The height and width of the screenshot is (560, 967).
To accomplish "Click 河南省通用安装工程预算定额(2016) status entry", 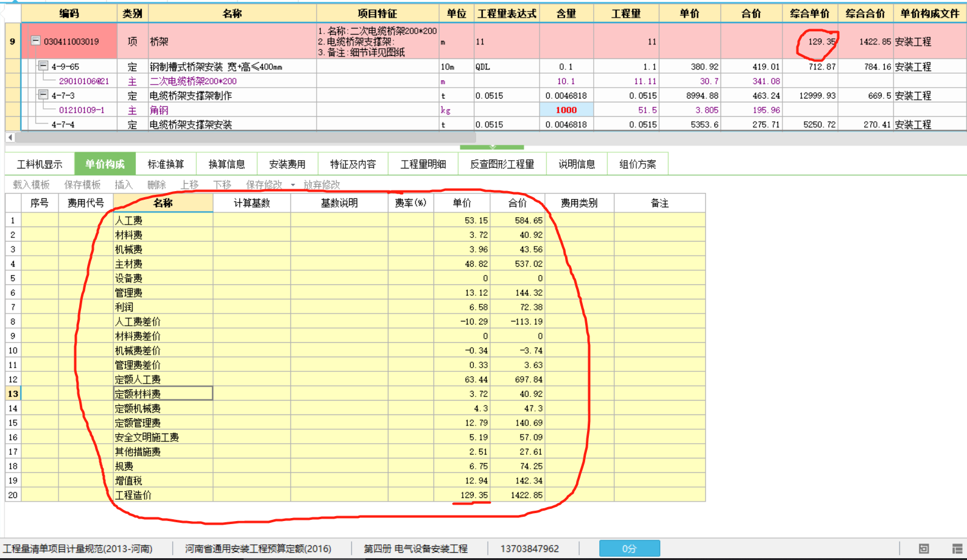I will (258, 548).
